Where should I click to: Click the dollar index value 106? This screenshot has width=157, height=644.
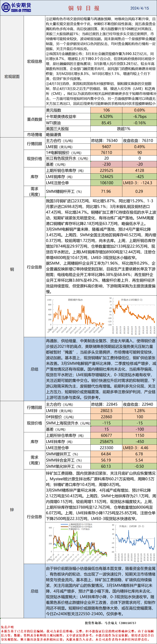106,110
